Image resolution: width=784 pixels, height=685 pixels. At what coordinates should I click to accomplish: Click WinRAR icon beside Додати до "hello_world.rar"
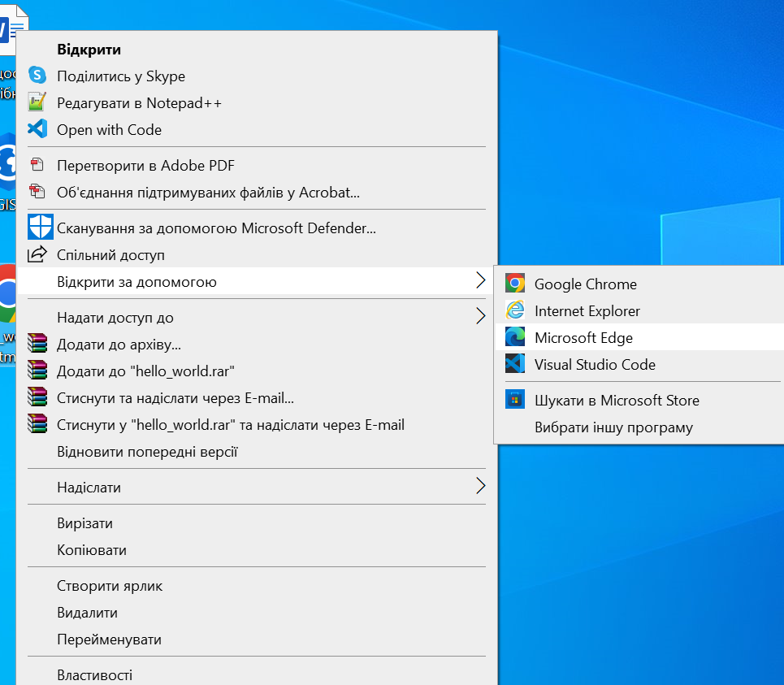37,371
